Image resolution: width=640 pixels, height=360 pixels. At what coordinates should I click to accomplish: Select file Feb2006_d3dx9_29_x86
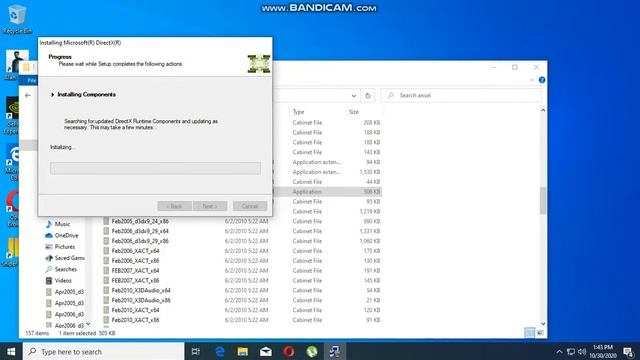(140, 241)
